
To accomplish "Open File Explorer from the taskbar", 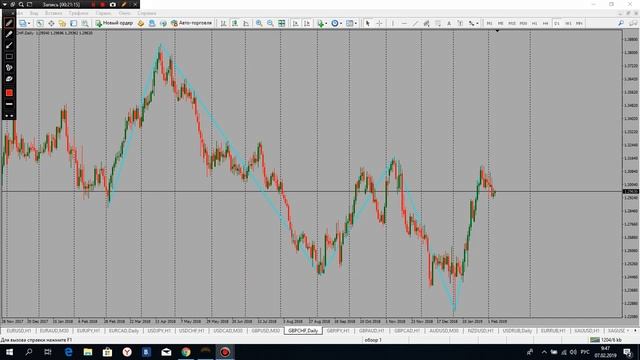I will coord(88,352).
